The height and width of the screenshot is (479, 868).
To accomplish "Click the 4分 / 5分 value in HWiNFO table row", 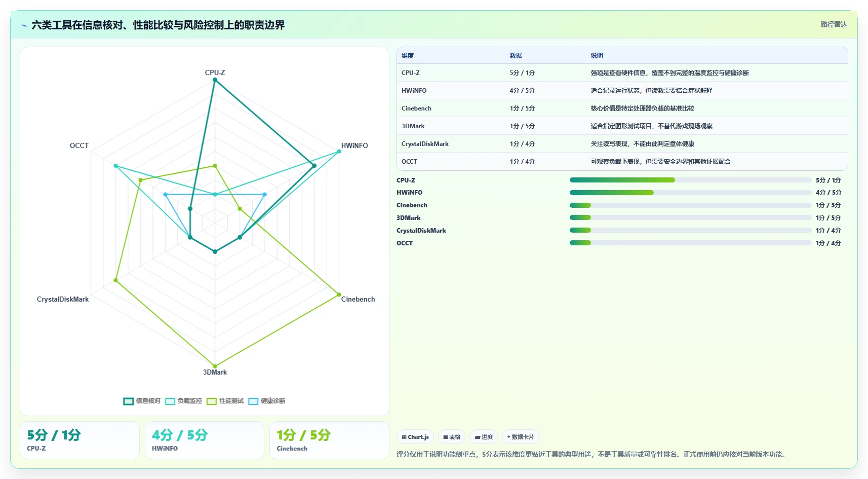I will (x=522, y=90).
